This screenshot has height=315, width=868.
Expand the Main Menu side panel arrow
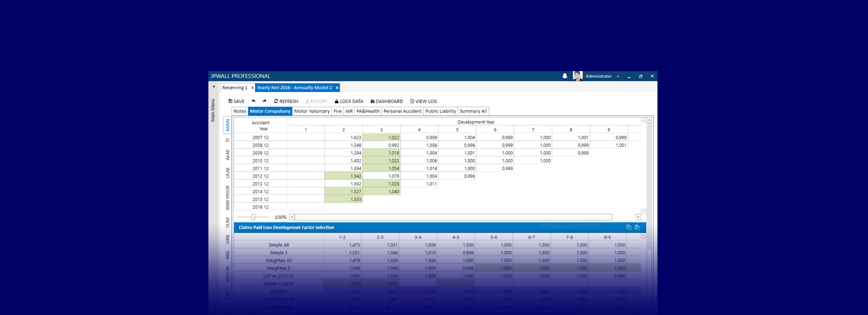[214, 87]
